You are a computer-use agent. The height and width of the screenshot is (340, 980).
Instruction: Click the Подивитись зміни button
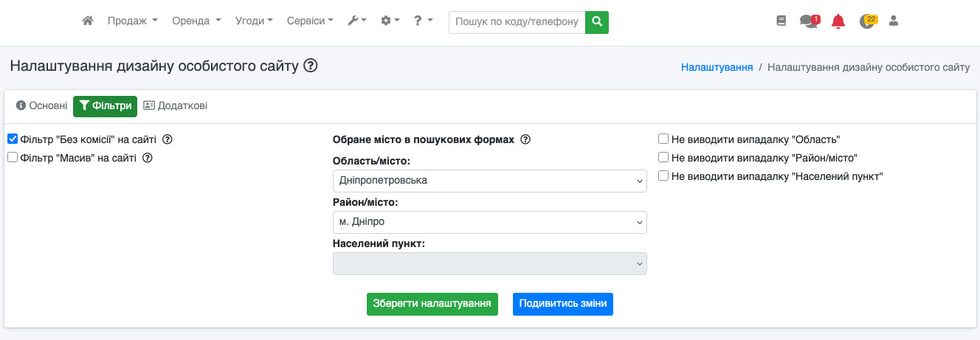tap(562, 304)
